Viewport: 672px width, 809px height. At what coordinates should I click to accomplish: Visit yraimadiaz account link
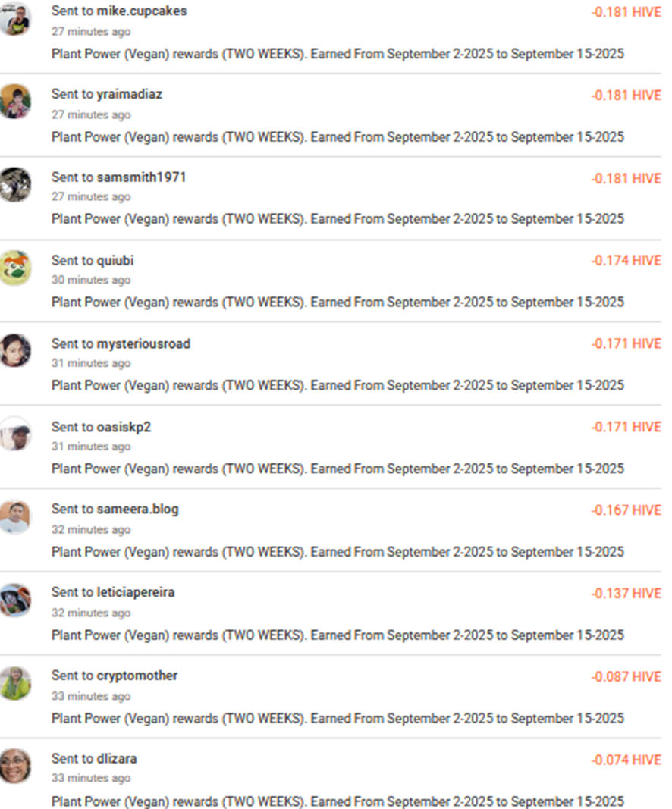(129, 94)
